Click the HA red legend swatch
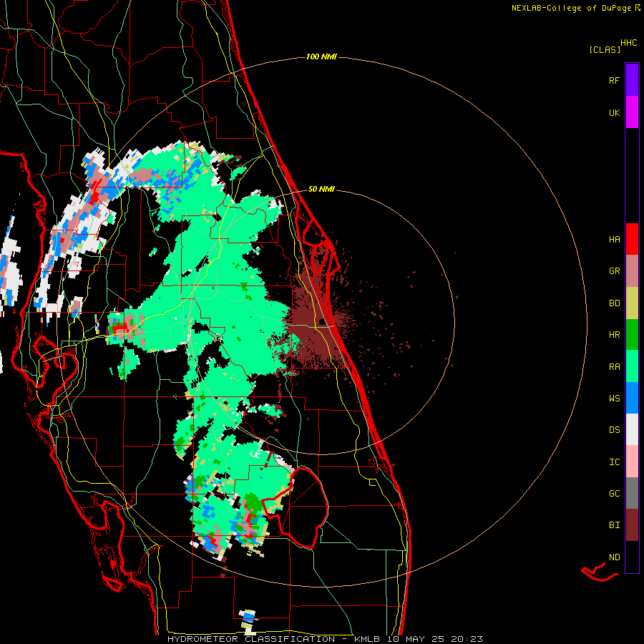644x644 pixels. point(632,239)
